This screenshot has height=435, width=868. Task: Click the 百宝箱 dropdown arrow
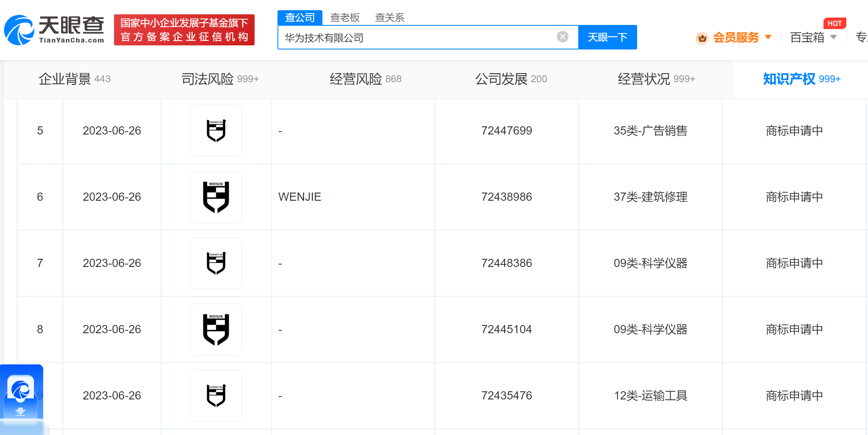(834, 37)
